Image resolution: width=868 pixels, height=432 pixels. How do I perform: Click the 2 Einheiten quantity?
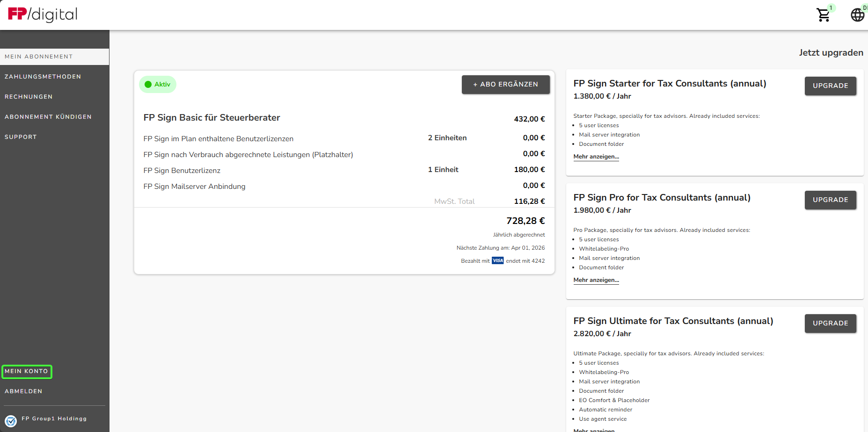[447, 138]
